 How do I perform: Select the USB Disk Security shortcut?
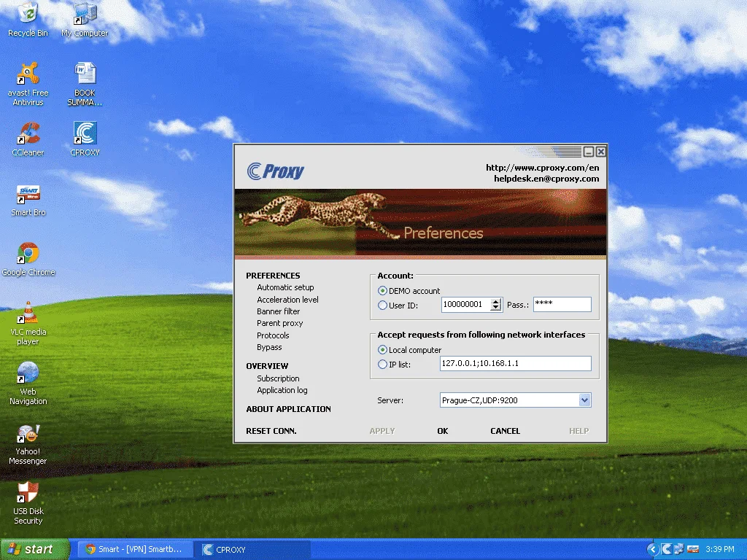28,503
